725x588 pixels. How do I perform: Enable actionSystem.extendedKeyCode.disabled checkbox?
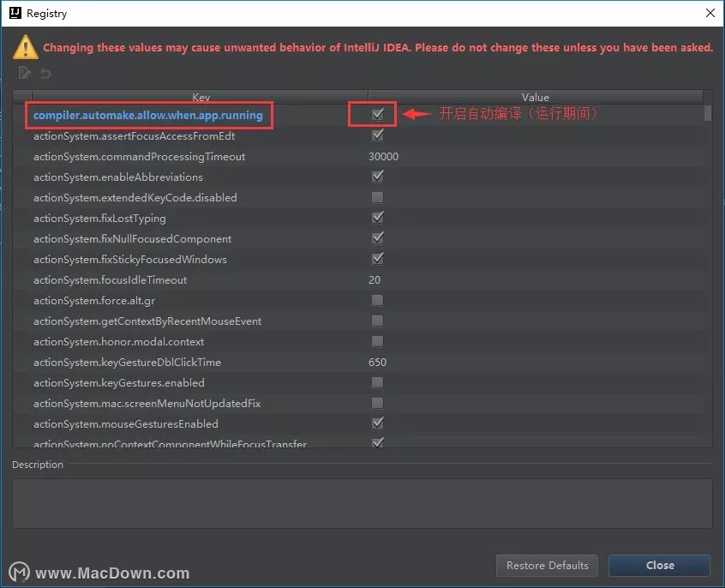377,197
